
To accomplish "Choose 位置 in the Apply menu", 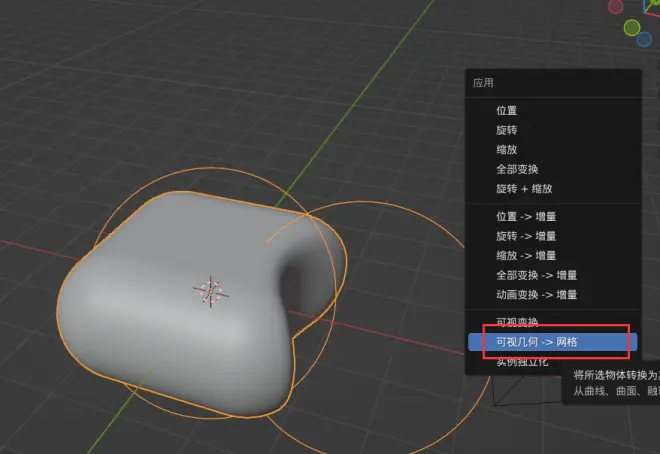I will tap(553, 111).
